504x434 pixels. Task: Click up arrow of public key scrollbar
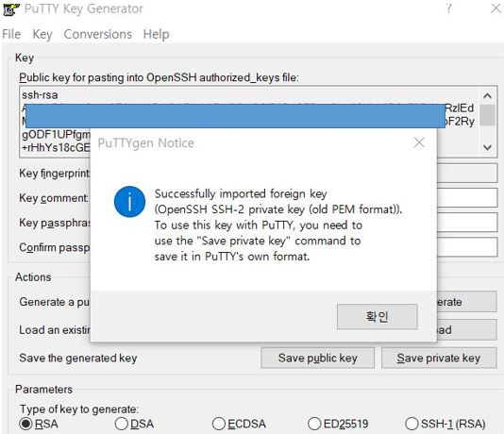coord(487,95)
